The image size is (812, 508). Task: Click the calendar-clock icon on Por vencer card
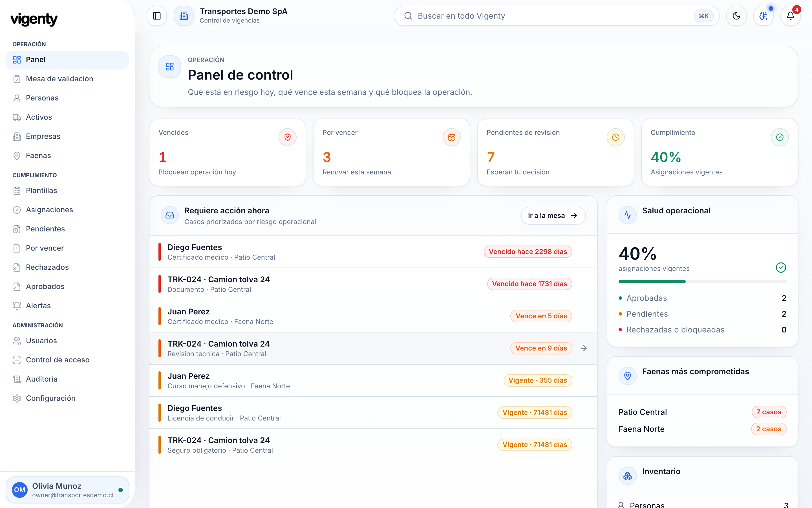pyautogui.click(x=452, y=137)
